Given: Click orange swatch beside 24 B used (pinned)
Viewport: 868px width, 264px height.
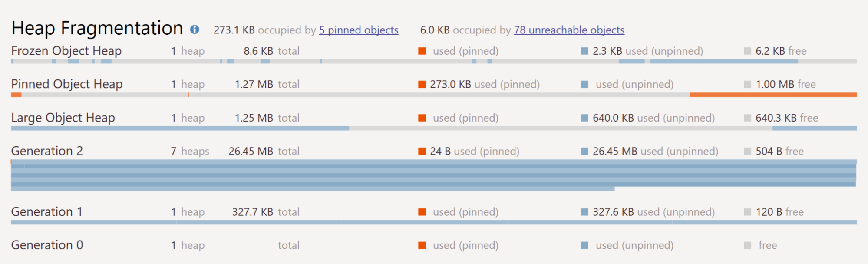Looking at the screenshot, I should pos(422,151).
